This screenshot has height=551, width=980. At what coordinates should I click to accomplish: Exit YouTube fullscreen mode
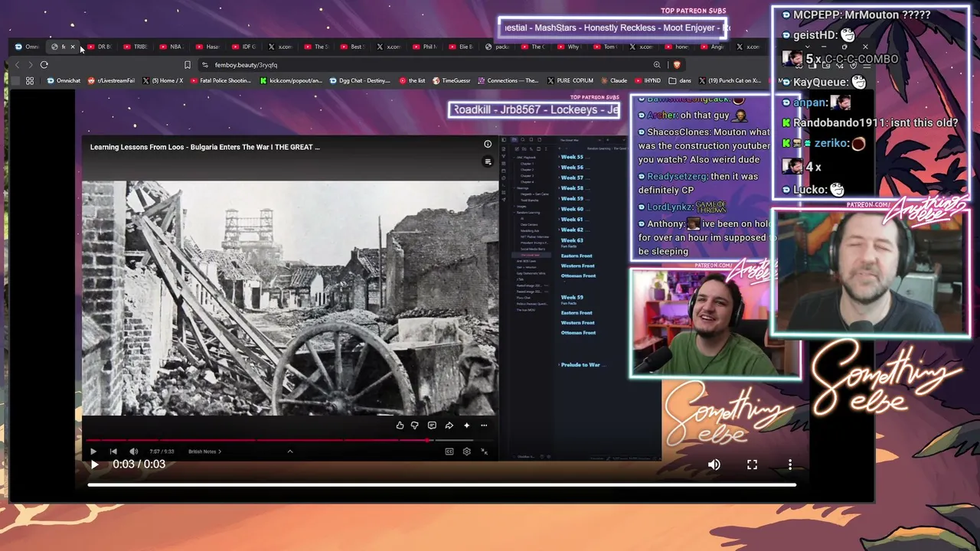tap(484, 452)
